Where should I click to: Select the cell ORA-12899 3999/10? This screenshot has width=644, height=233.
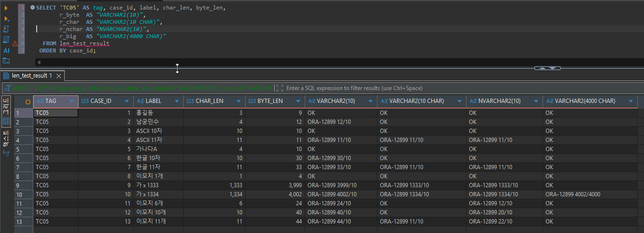pos(341,185)
